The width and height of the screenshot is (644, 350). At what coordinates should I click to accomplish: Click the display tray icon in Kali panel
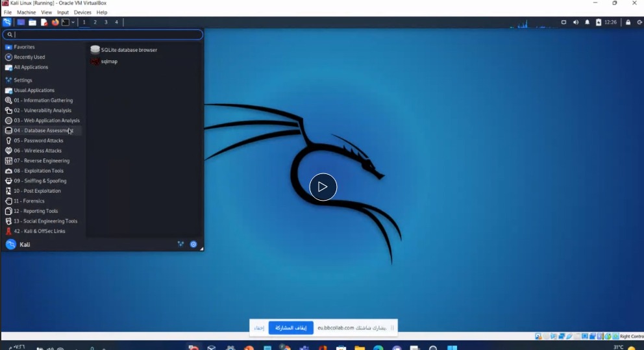point(563,22)
